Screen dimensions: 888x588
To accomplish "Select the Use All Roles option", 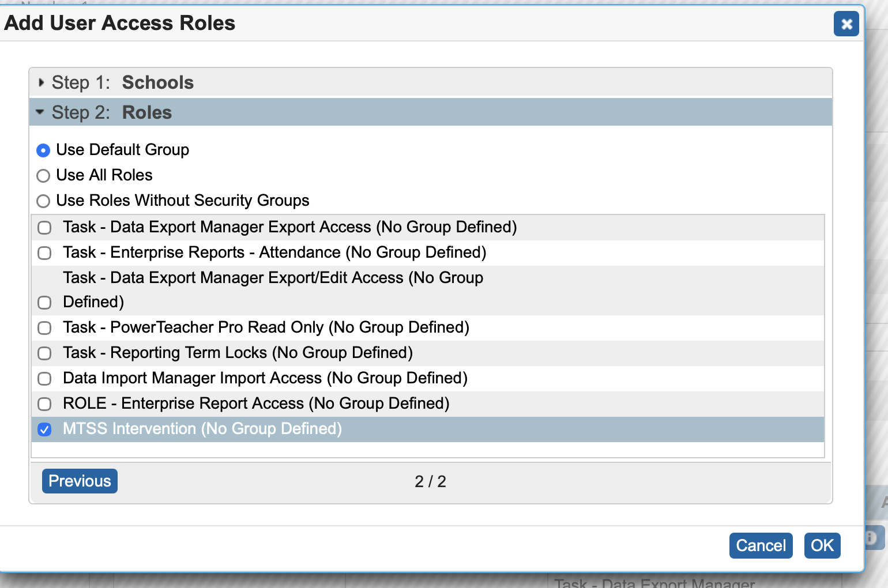I will click(x=43, y=176).
